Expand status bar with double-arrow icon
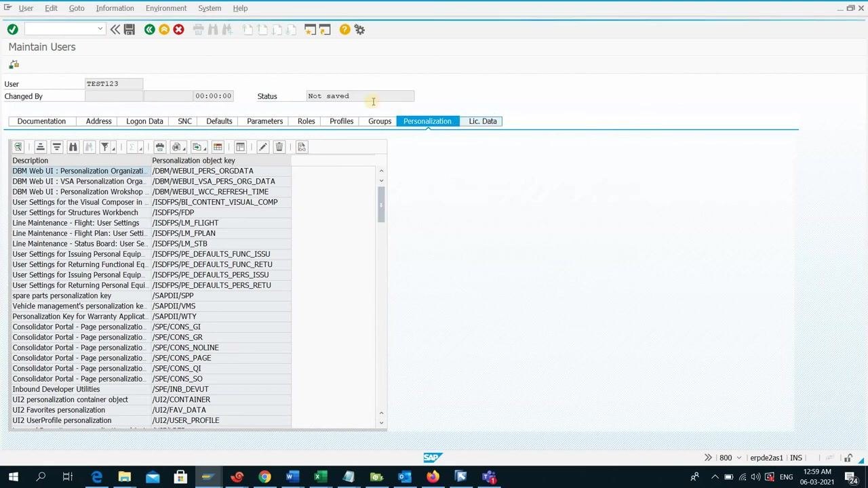The width and height of the screenshot is (868, 488). [x=708, y=457]
